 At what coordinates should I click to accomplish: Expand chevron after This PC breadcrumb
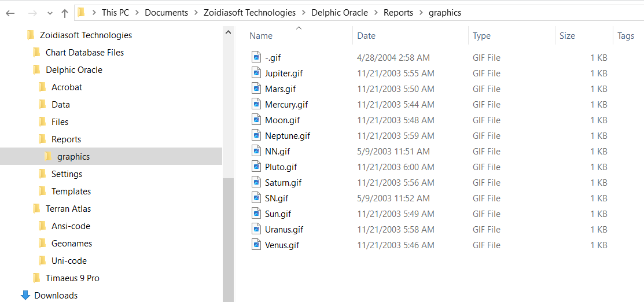click(137, 13)
